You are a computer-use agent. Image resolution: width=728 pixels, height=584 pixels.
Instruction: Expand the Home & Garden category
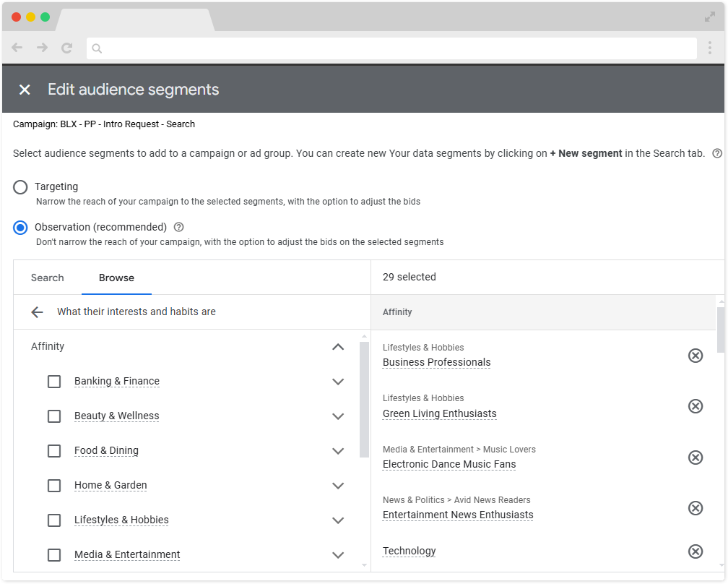pos(338,486)
